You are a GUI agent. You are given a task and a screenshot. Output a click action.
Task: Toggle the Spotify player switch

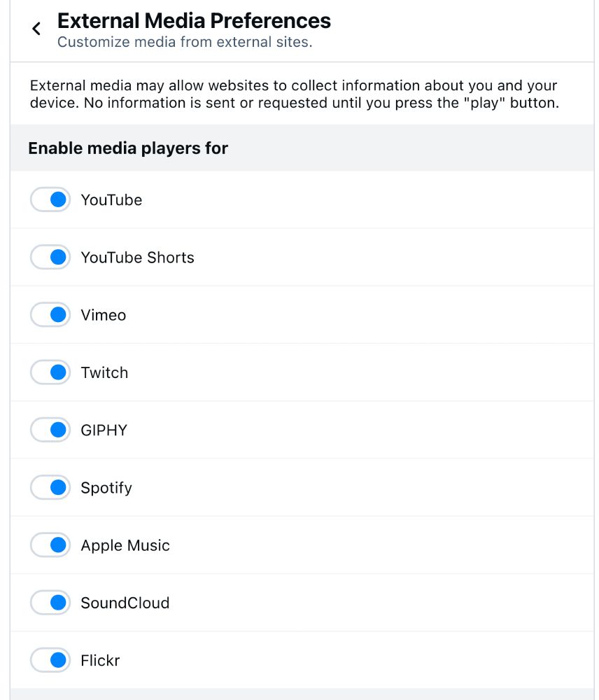[50, 487]
